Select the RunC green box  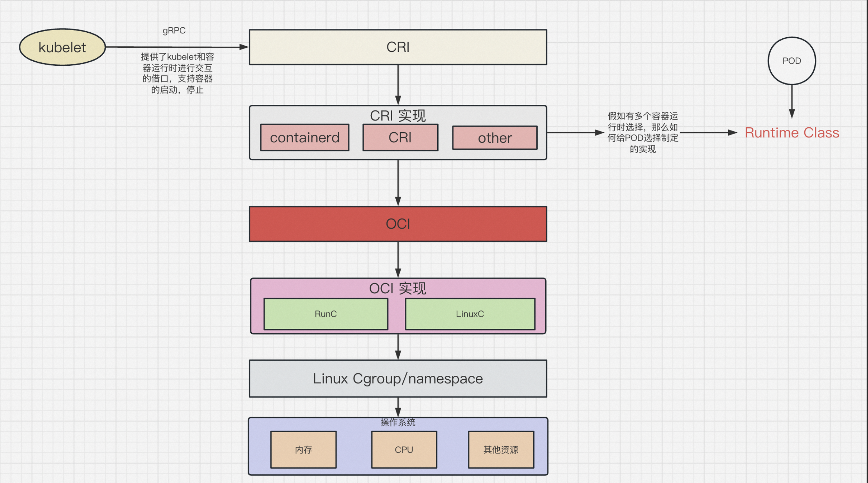(x=326, y=314)
